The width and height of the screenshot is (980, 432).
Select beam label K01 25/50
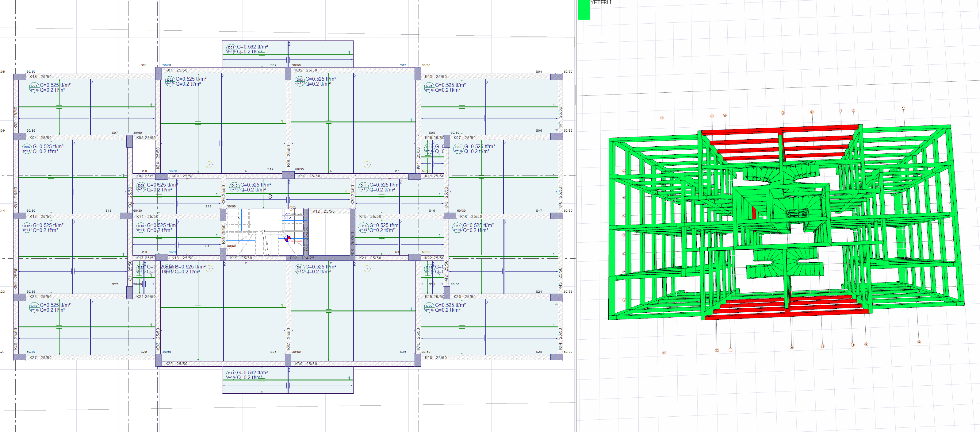(177, 70)
